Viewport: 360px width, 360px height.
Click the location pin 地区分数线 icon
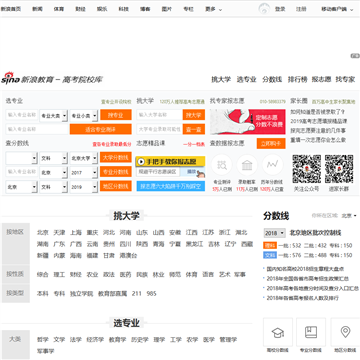[345, 332]
